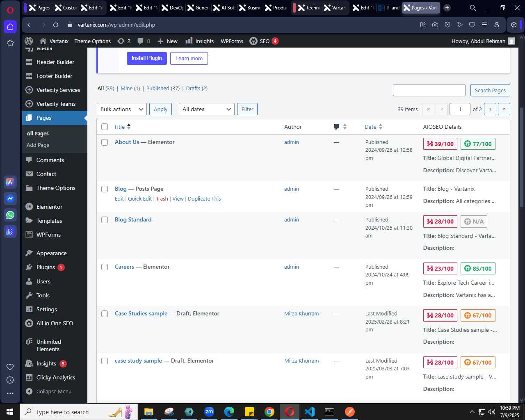Open Microsoft Edge from the taskbar
The width and height of the screenshot is (525, 420).
(229, 411)
